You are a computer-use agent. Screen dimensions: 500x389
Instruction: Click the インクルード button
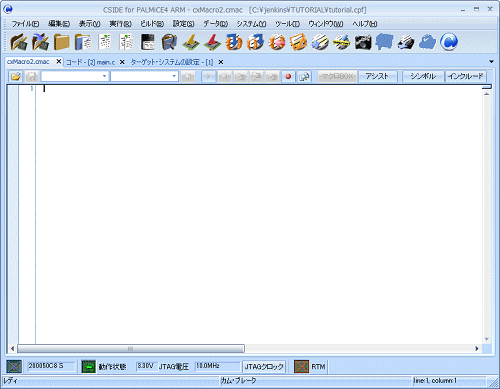[465, 76]
